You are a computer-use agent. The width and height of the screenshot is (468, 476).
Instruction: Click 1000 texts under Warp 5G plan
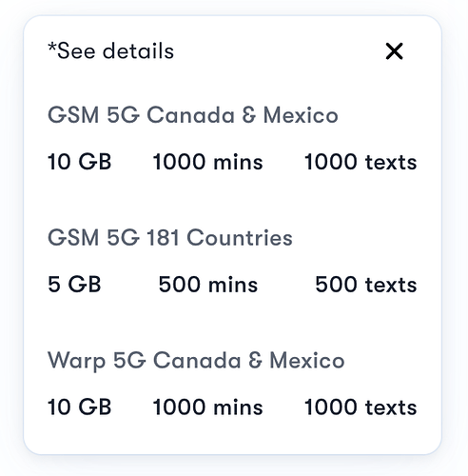[x=361, y=407]
